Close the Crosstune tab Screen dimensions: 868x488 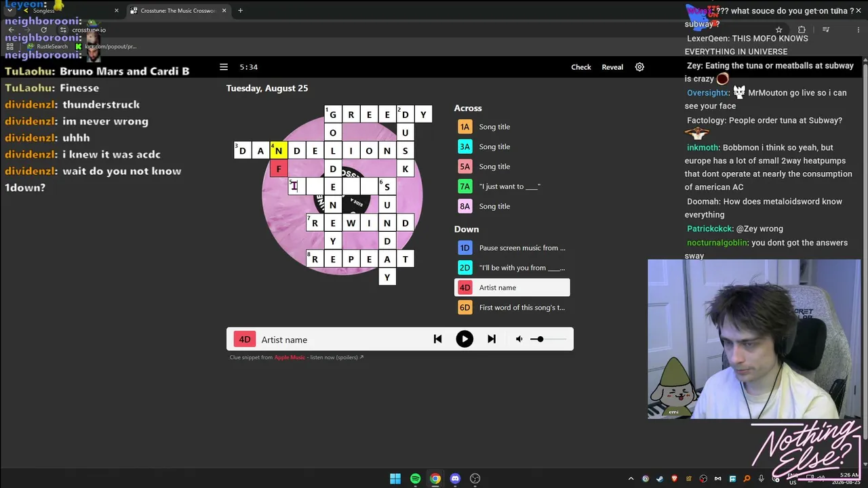pos(224,11)
